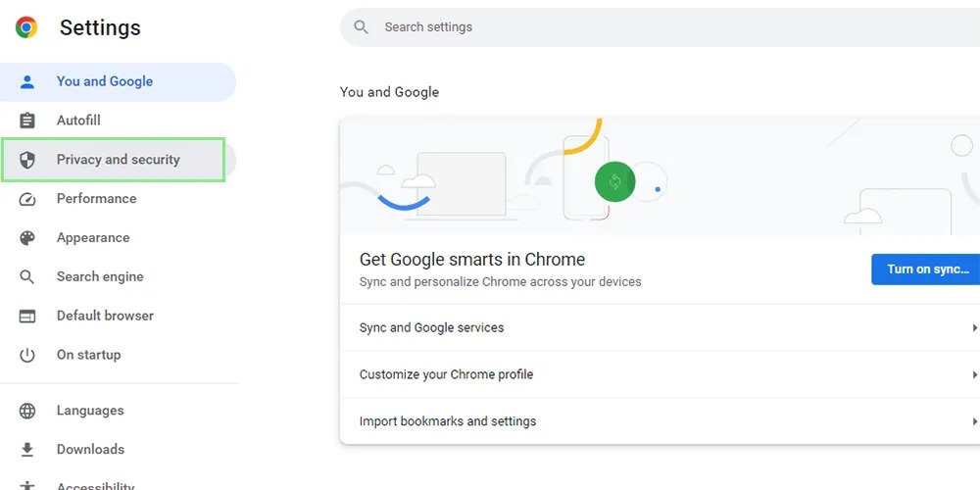The width and height of the screenshot is (980, 490).
Task: Expand Sync and Google services row
Action: tap(657, 327)
